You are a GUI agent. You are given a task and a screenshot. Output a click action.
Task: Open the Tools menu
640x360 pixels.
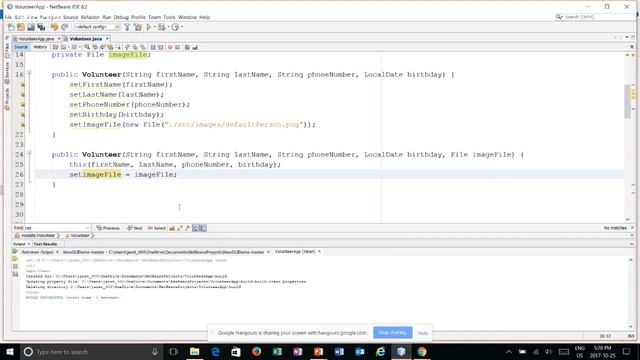pos(169,17)
